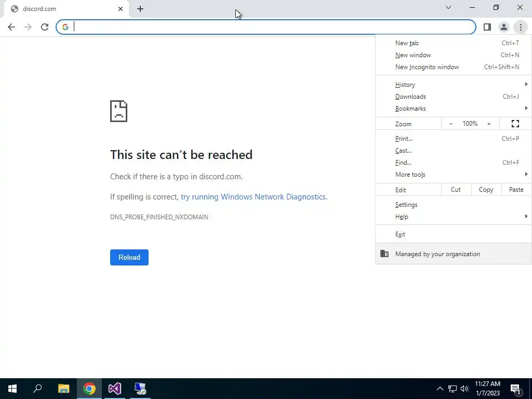Open taskbar search magnifier

(x=37, y=389)
